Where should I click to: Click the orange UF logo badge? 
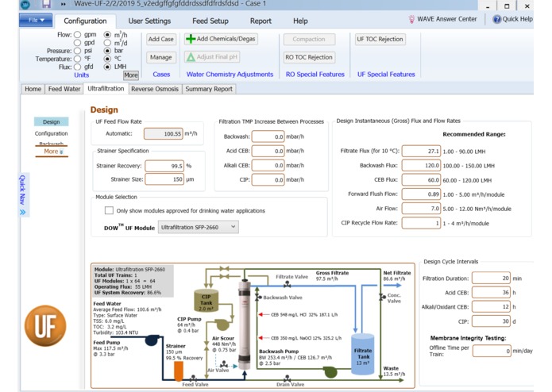(45, 325)
